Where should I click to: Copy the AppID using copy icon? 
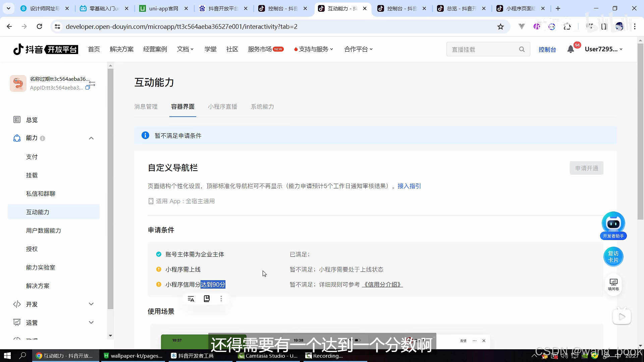(88, 87)
